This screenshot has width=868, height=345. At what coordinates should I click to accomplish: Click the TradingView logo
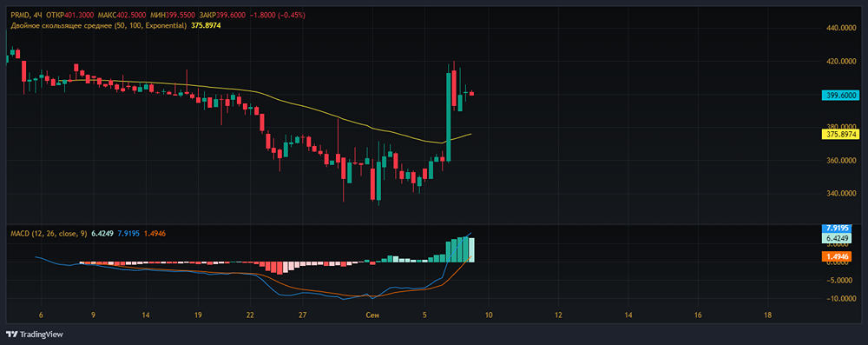(x=35, y=335)
